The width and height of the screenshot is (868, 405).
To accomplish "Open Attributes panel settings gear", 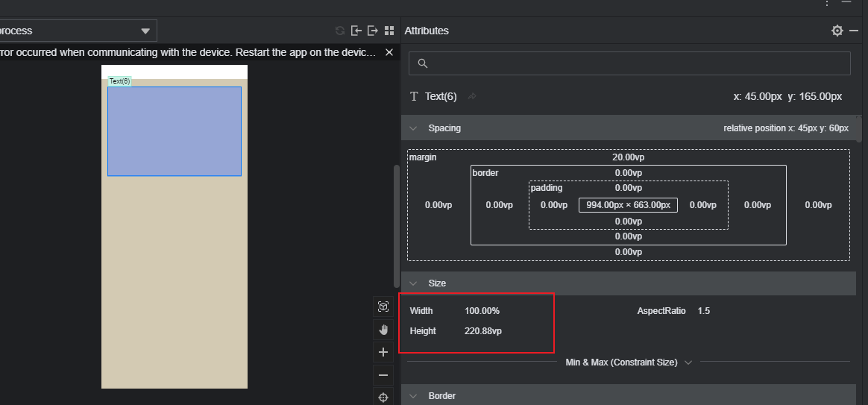I will click(837, 31).
